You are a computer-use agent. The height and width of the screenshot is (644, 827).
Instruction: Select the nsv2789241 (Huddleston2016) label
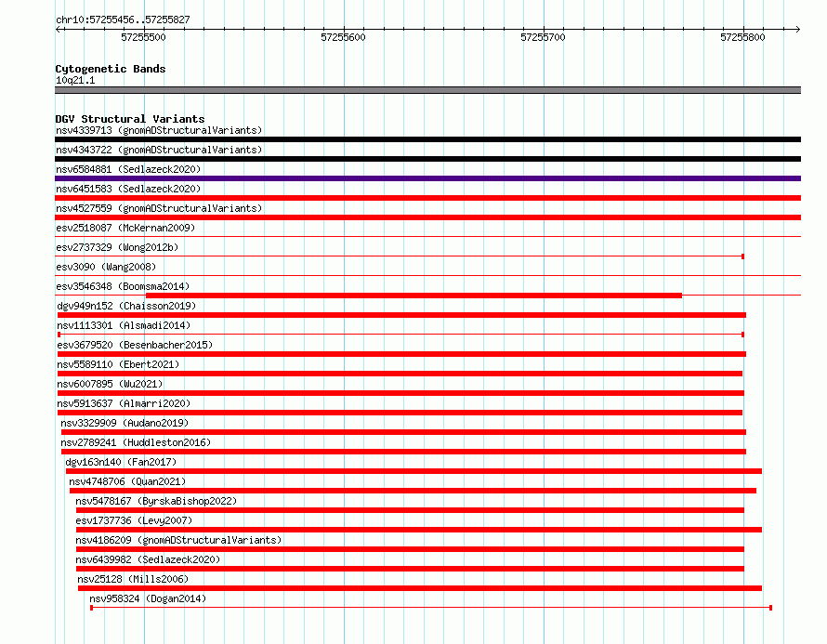point(136,442)
